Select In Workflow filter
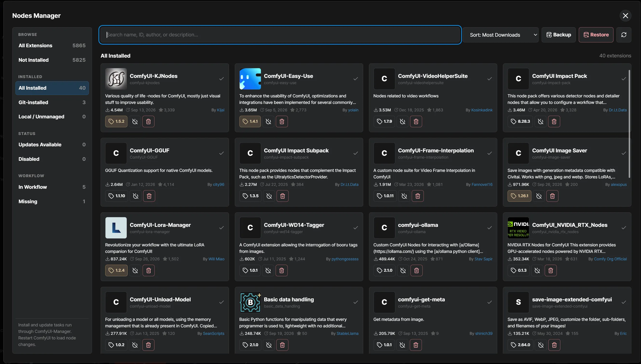This screenshot has height=364, width=641. point(52,187)
